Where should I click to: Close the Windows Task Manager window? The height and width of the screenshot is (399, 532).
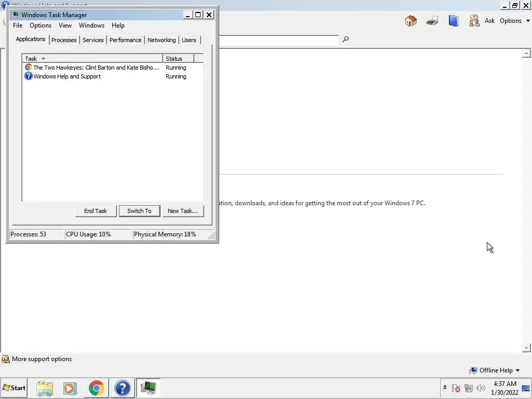[x=209, y=15]
